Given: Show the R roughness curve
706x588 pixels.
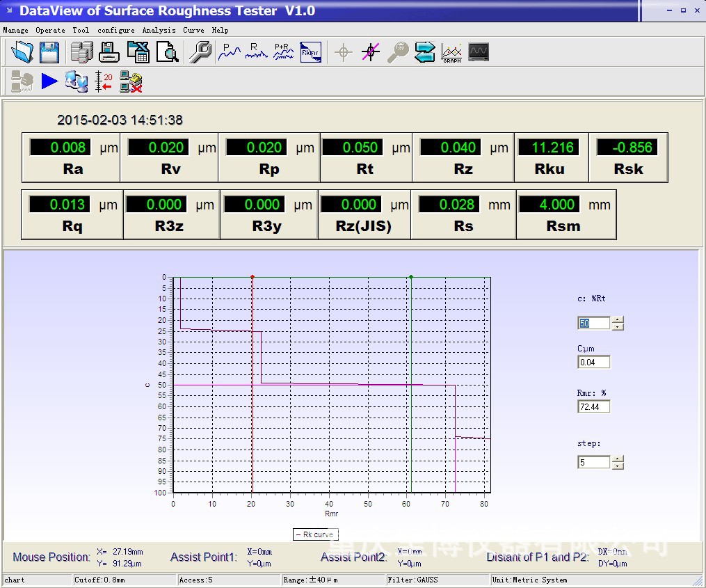Looking at the screenshot, I should click(x=257, y=52).
